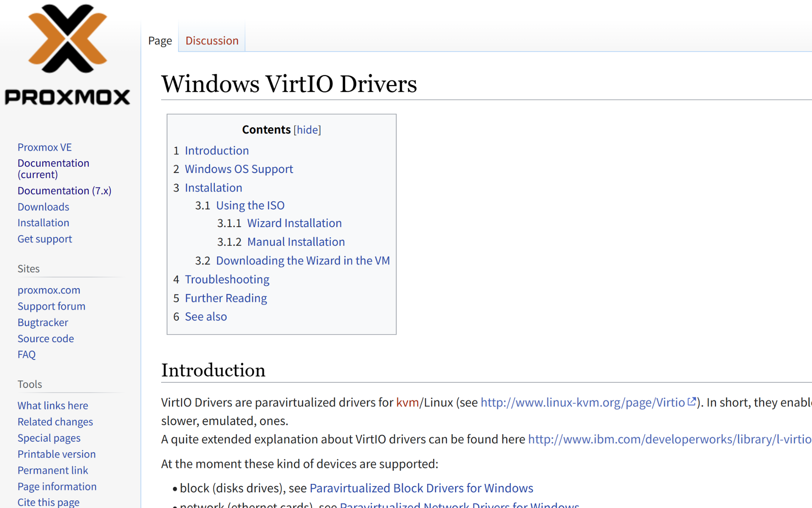Open Documentation (7.x) sidebar link
812x508 pixels.
64,191
